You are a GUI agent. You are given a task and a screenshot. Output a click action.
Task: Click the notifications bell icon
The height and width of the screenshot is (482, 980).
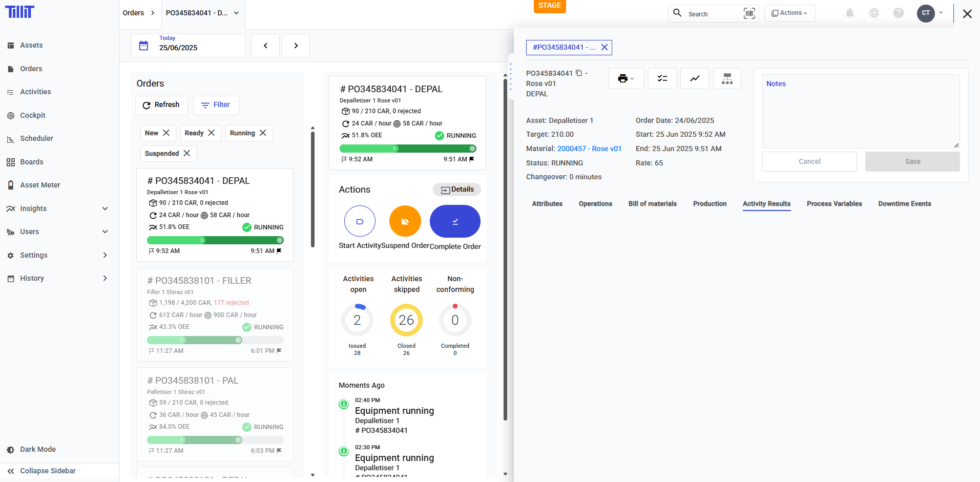(849, 13)
